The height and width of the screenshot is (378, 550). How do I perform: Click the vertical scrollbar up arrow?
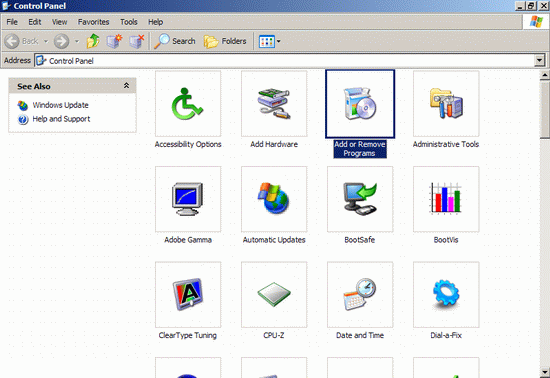coord(545,75)
